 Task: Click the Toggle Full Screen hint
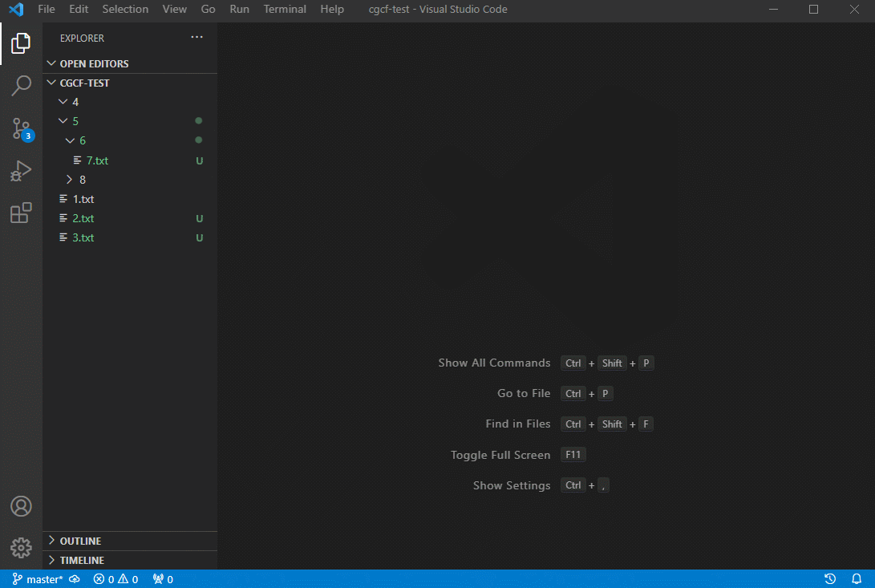click(x=500, y=455)
